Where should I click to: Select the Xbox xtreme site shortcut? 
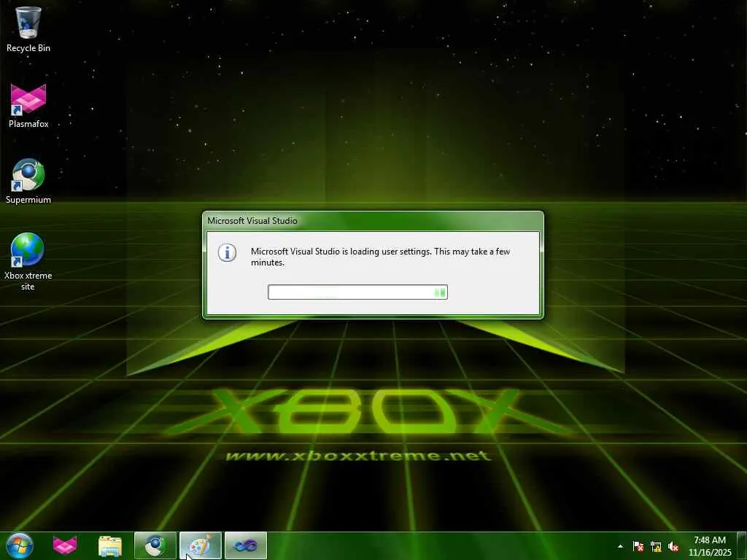28,262
